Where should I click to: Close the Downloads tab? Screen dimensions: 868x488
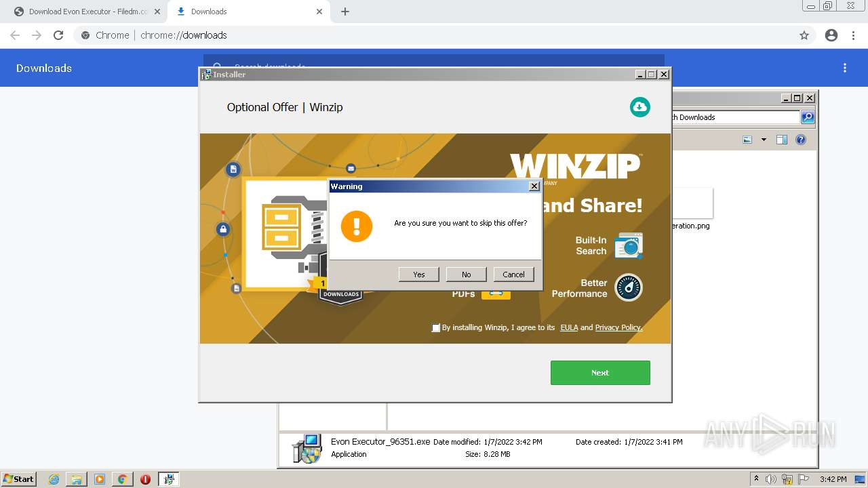click(x=319, y=12)
